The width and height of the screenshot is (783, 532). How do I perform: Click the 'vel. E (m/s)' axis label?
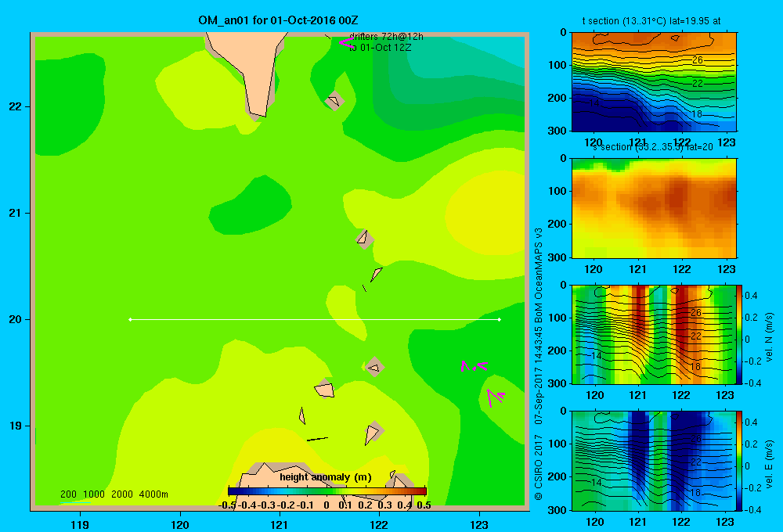(x=770, y=463)
